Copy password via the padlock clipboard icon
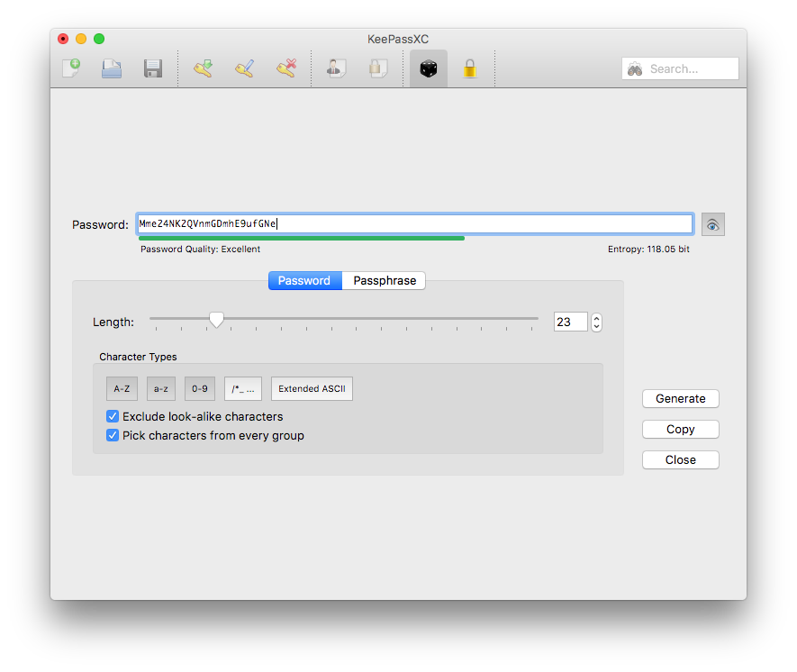Image resolution: width=797 pixels, height=672 pixels. tap(377, 68)
